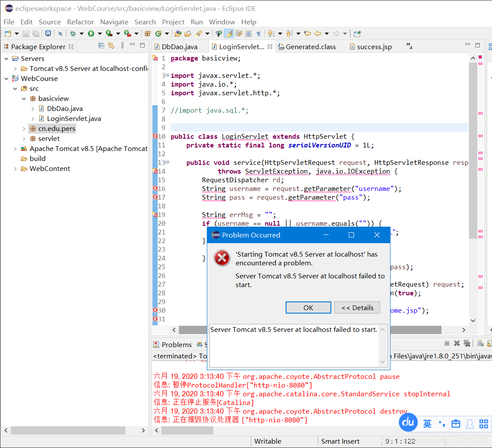
Task: Click the Forward navigation arrow icon
Action: click(x=336, y=33)
